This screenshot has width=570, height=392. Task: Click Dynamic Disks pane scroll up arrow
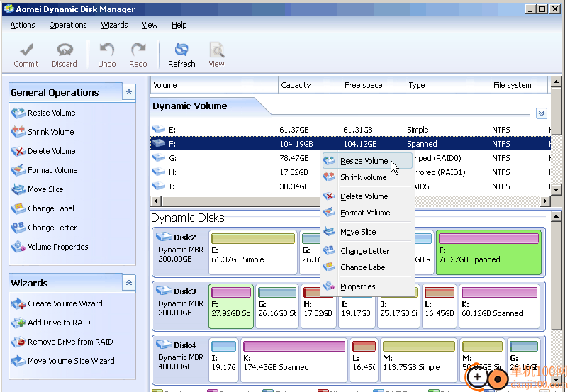[x=556, y=217]
